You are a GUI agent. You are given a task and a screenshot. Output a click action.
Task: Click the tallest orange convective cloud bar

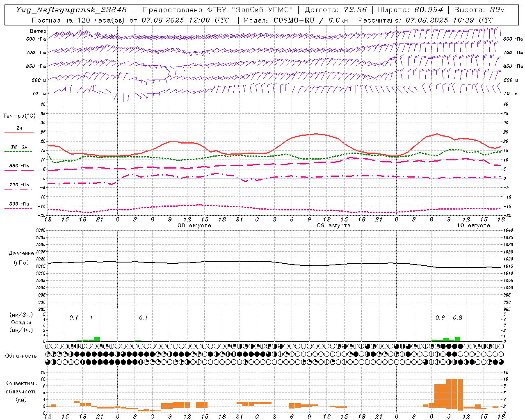454,394
